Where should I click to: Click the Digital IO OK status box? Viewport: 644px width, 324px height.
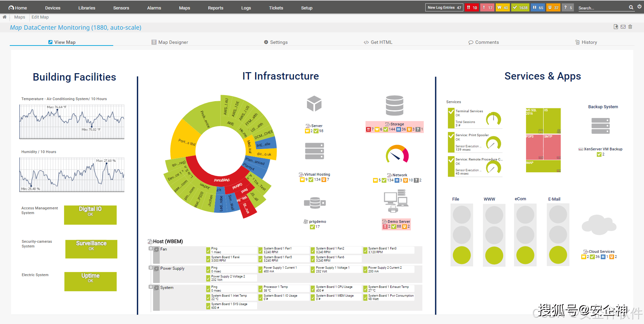(x=90, y=215)
